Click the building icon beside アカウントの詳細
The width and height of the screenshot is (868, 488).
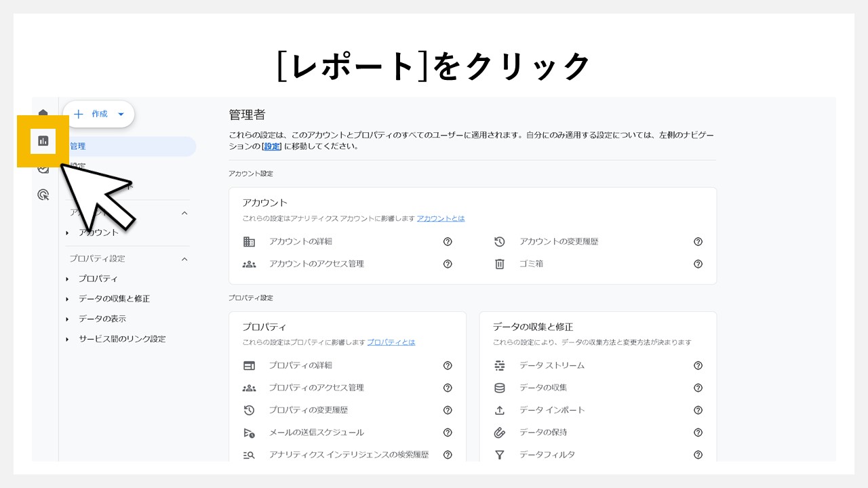249,241
